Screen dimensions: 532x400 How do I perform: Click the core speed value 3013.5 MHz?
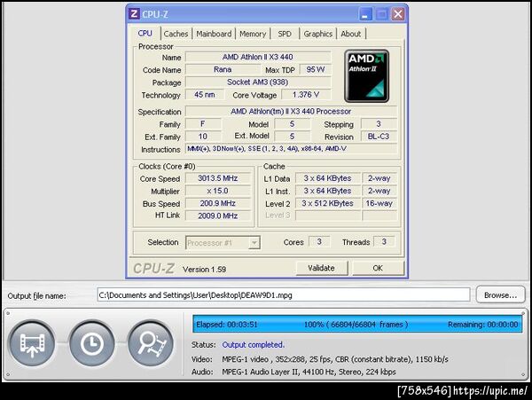tap(218, 178)
